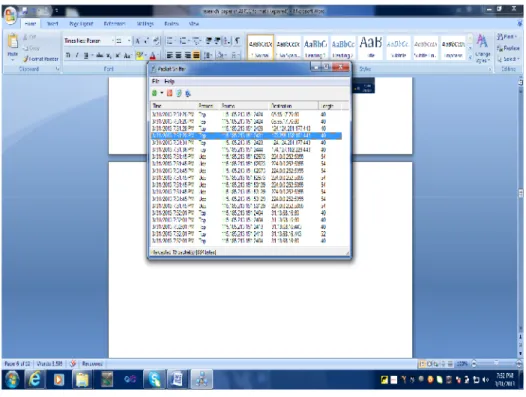Click the Office button in Word
This screenshot has width=526, height=397.
tap(10, 15)
